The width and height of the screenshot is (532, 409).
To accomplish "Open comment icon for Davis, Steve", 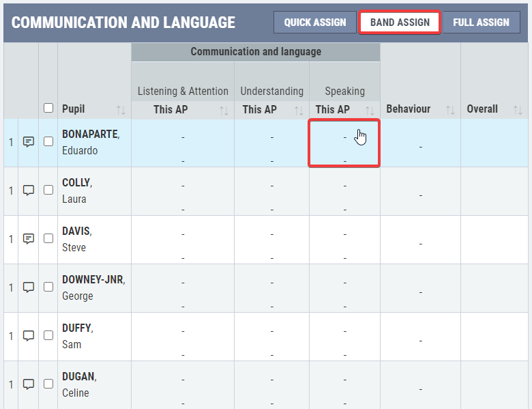I will pos(29,239).
